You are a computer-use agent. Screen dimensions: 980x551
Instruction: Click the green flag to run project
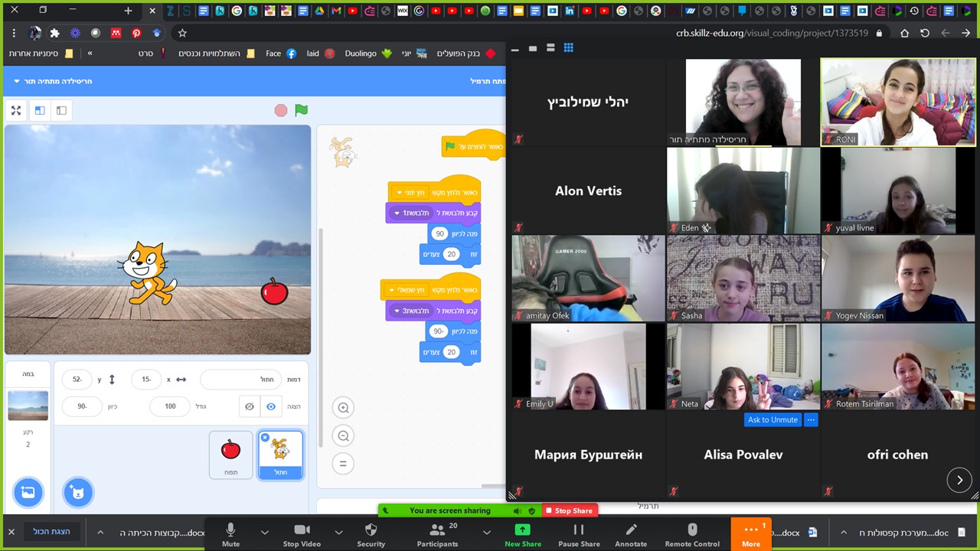(302, 110)
